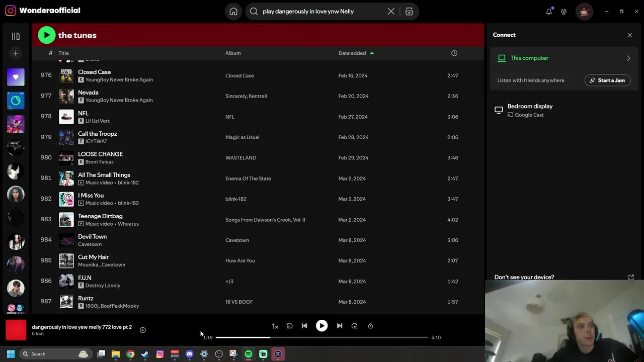Clear the search field with the X
This screenshot has height=362, width=644.
pyautogui.click(x=391, y=12)
